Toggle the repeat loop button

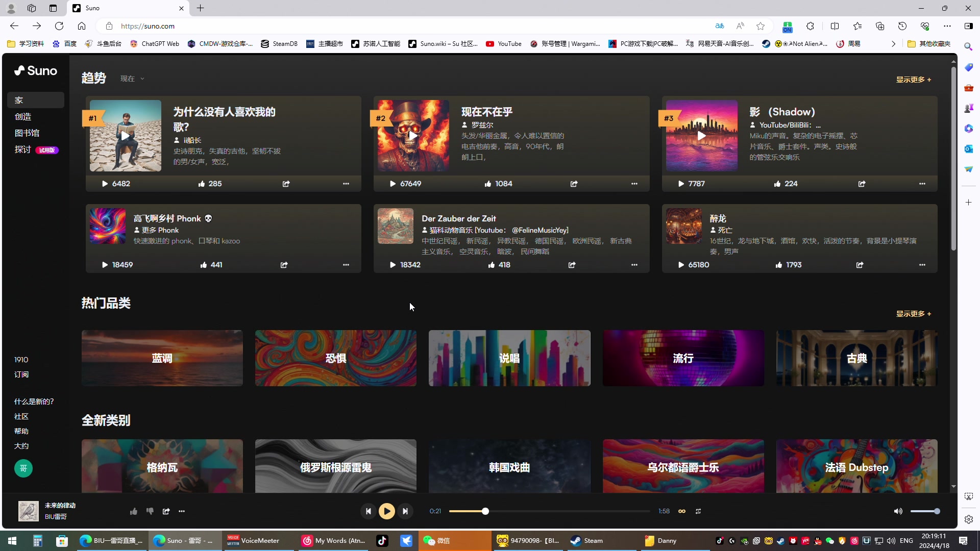tap(698, 511)
